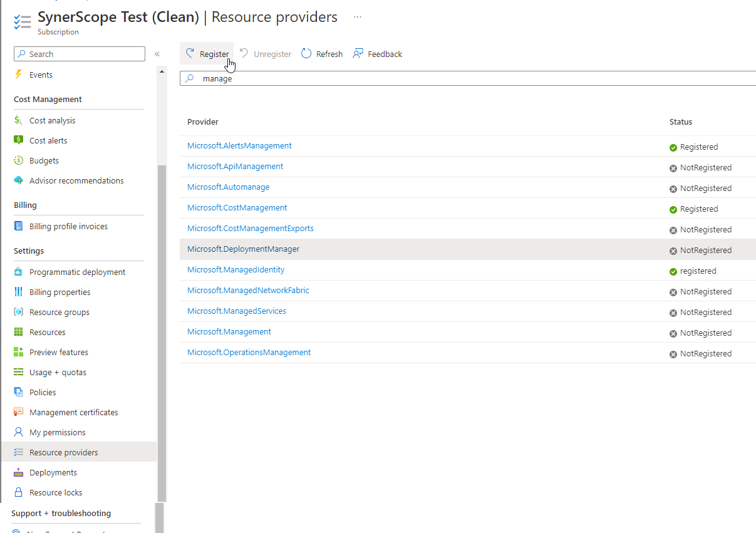Click the Advisor recommendations icon

click(19, 180)
